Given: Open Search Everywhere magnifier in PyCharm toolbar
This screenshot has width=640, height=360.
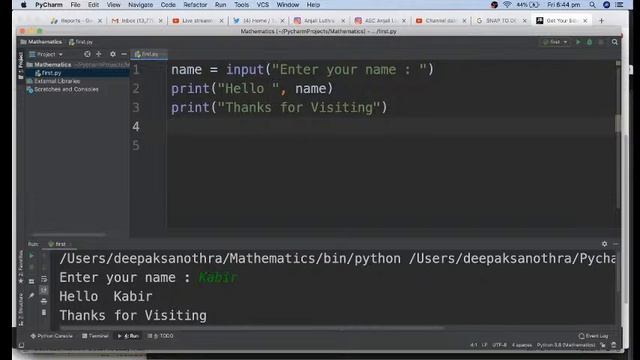Looking at the screenshot, I should (x=615, y=42).
